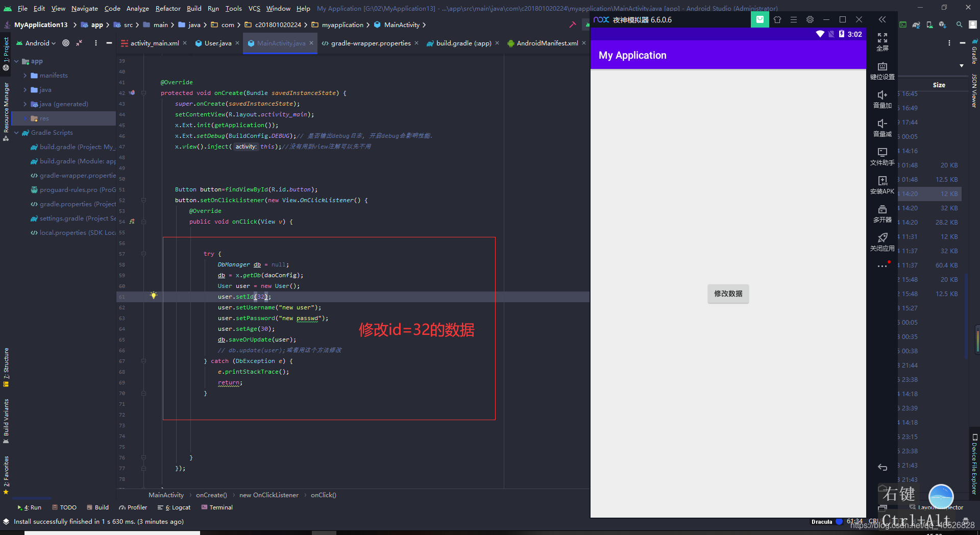Select local.properties file in tree

(73, 233)
